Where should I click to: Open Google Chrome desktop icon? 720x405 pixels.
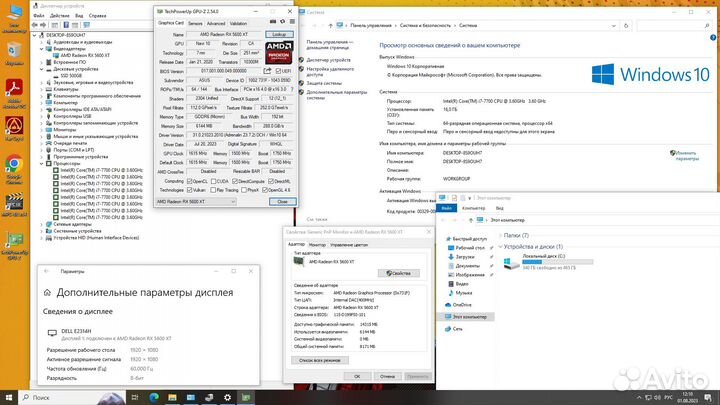(x=14, y=164)
